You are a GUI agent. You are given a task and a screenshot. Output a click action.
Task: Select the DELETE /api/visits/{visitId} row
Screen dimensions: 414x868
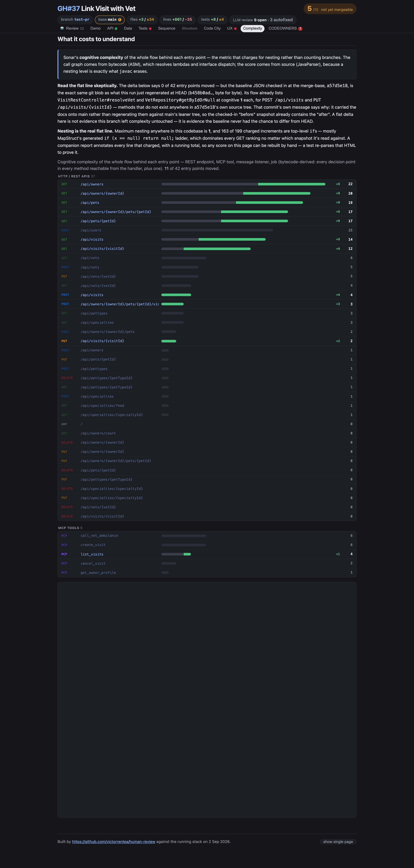tap(207, 516)
